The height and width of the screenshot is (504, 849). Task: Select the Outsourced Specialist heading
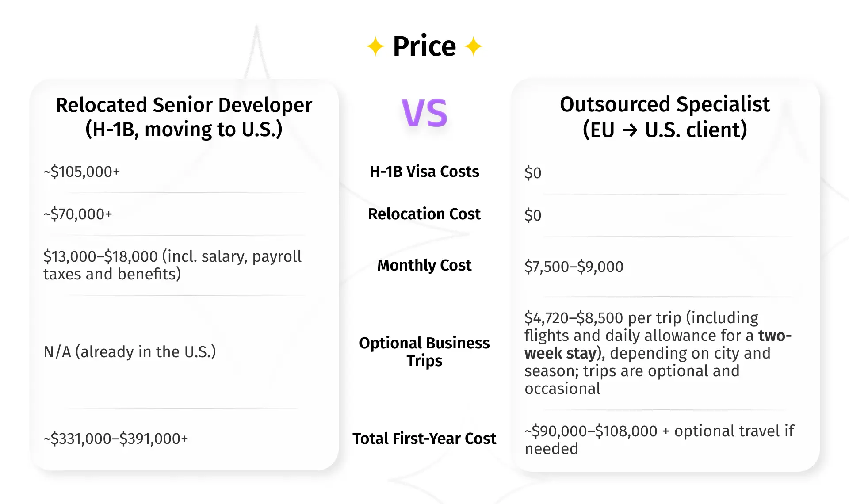(x=665, y=117)
